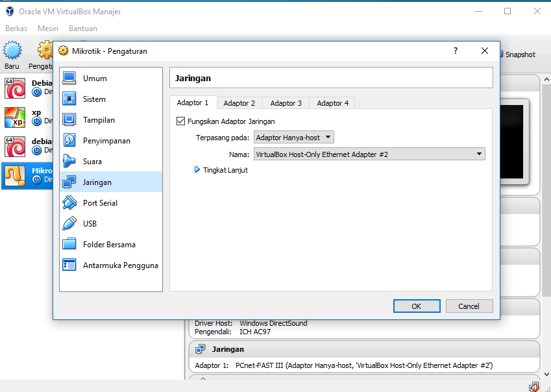
Task: Open the Nama adapter dropdown
Action: coord(369,154)
